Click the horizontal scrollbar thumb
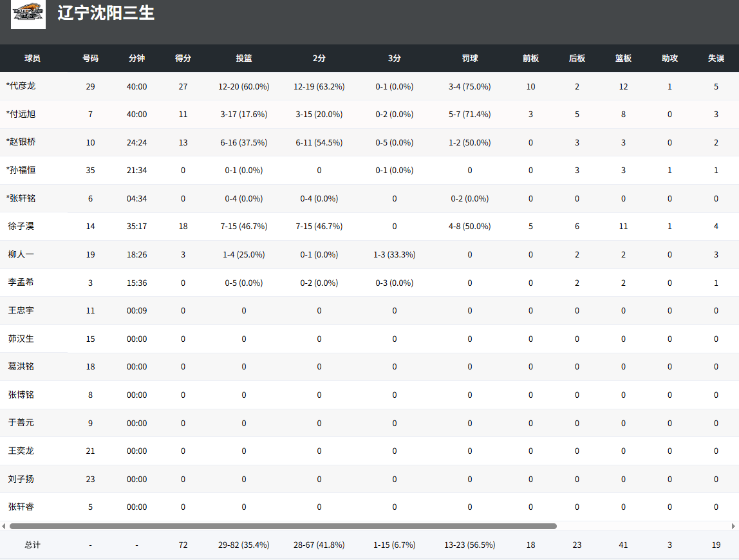 (x=283, y=526)
